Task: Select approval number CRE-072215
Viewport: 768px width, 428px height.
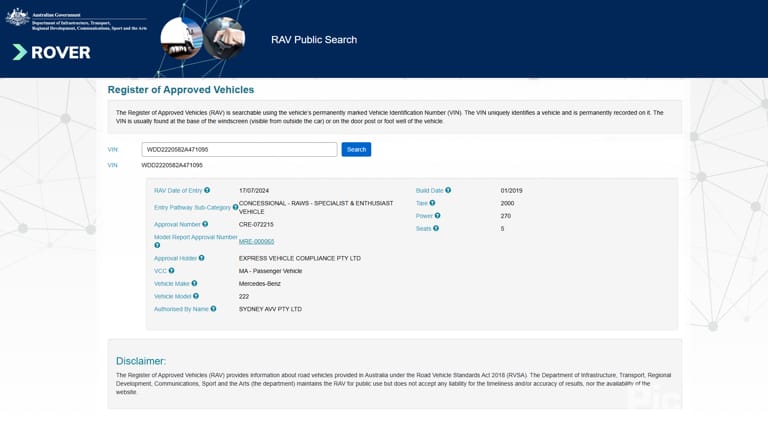Action: 256,224
